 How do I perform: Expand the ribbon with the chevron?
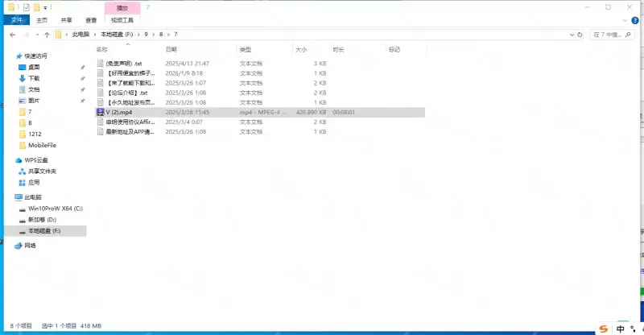pyautogui.click(x=626, y=20)
